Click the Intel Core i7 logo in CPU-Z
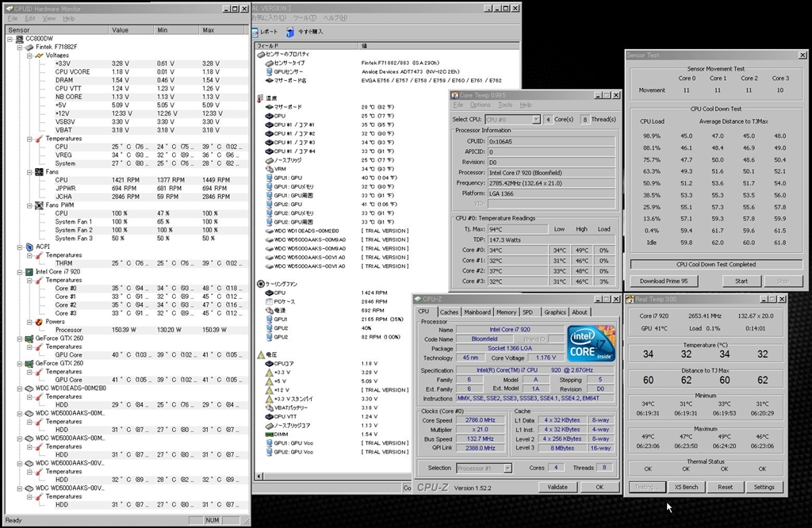Viewport: 812px width, 528px height. (x=591, y=343)
